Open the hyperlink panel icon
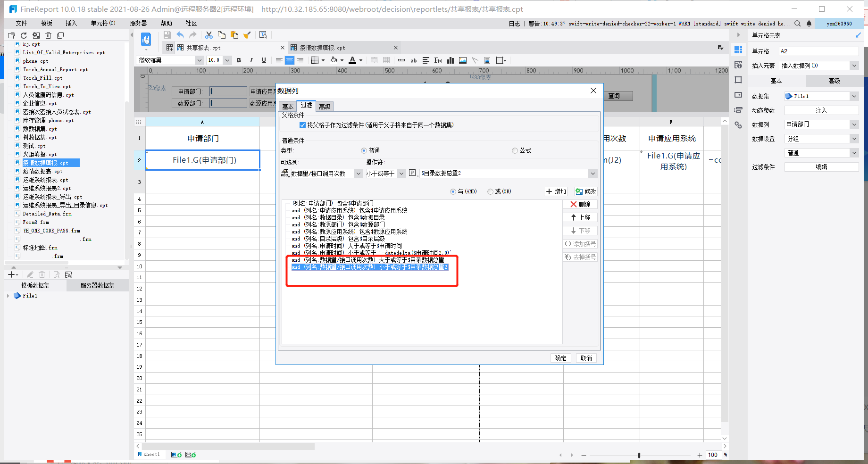The width and height of the screenshot is (868, 464). (738, 125)
